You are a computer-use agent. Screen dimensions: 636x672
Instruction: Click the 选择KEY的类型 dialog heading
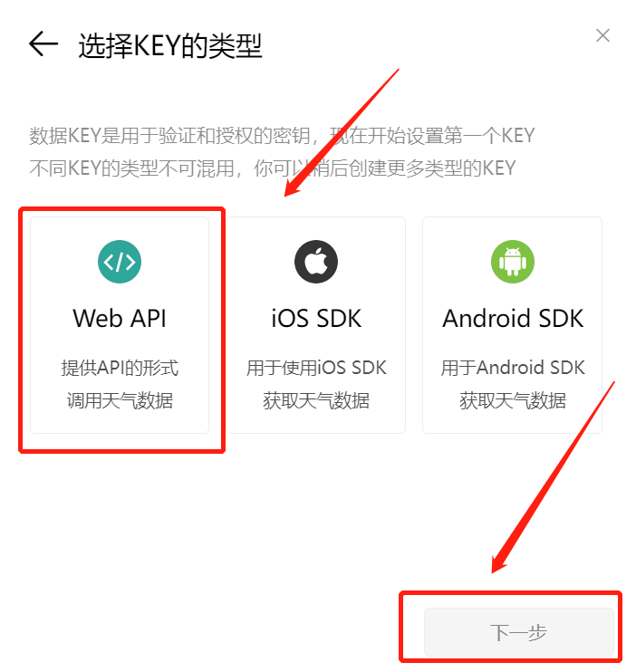pos(169,45)
